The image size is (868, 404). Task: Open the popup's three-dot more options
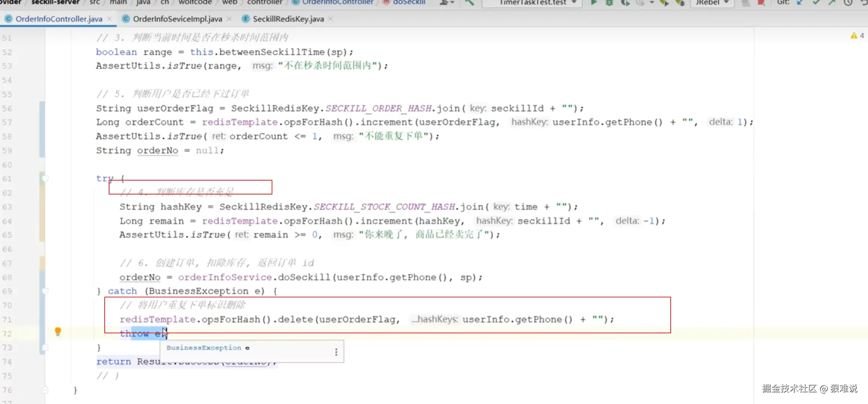click(x=336, y=352)
